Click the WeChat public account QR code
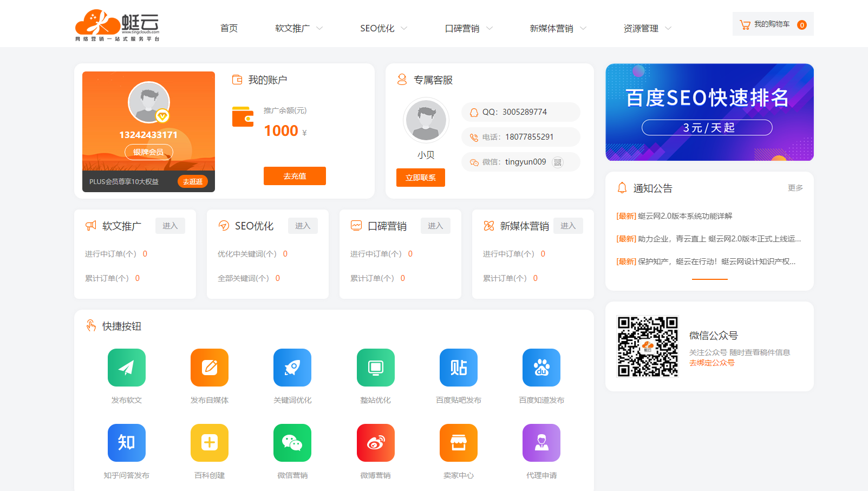Screen dimensions: 868x491 [x=648, y=346]
